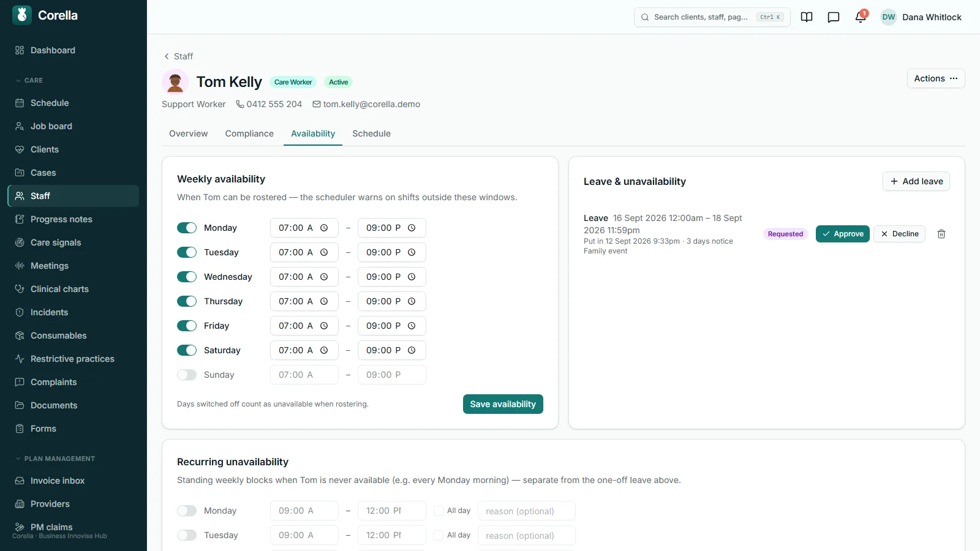Turn off Monday weekly availability
The height and width of the screenshot is (551, 980).
point(187,228)
